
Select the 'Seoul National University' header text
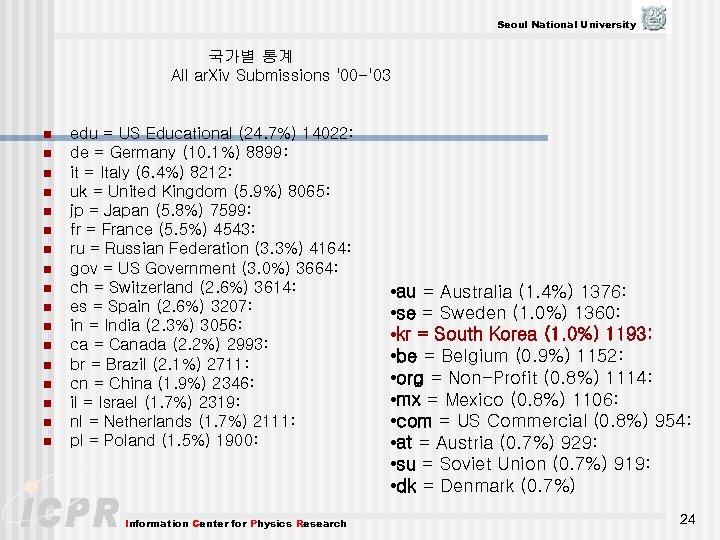coord(567,25)
